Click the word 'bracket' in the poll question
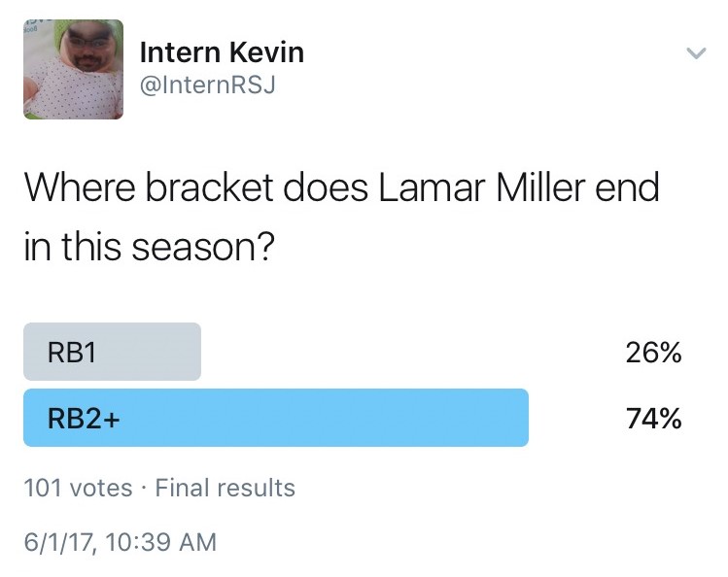Viewport: 728px width, 577px height. click(x=210, y=187)
